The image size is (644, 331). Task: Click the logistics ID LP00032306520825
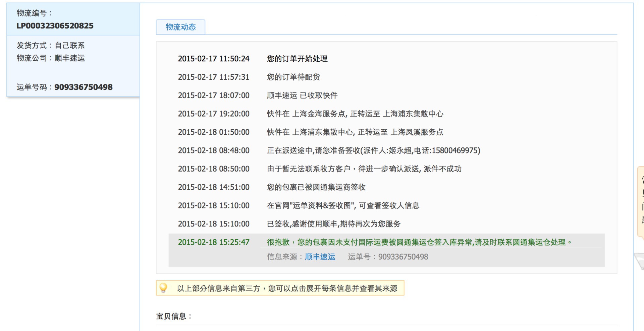click(55, 26)
